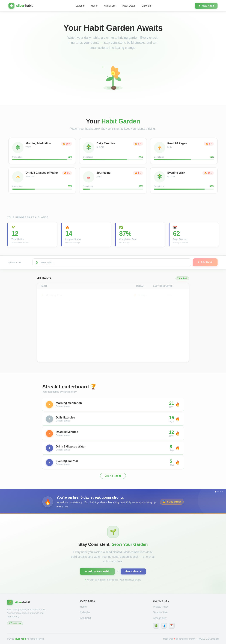Click the leaf icon button in footer
This screenshot has height=644, width=226.
[x=156, y=623]
